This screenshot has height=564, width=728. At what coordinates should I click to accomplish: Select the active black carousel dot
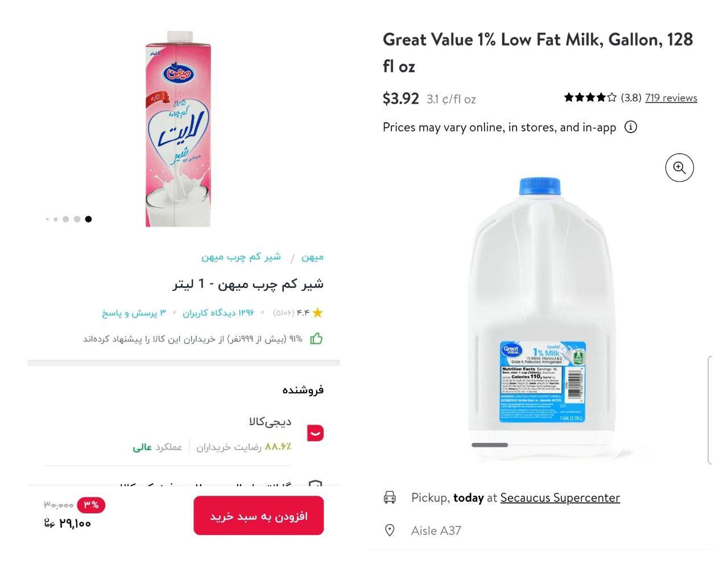(88, 219)
